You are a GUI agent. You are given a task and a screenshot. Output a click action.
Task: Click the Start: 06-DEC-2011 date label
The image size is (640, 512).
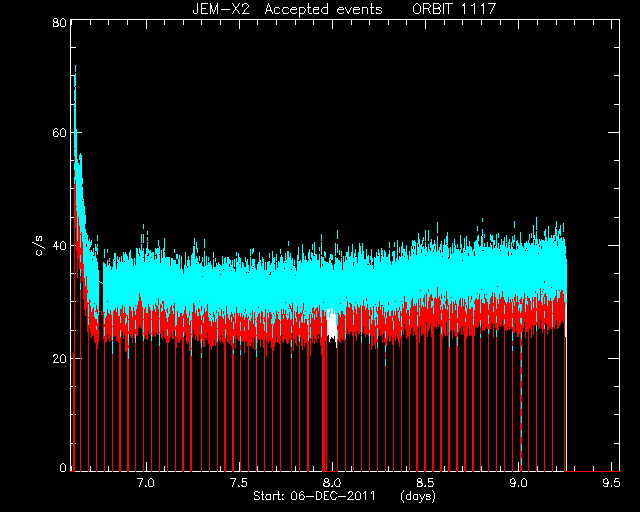[314, 496]
